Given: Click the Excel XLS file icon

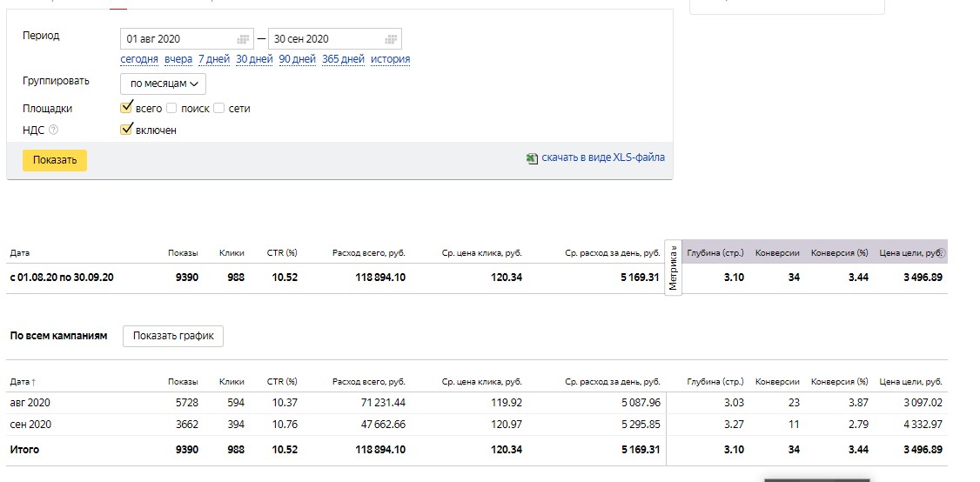Looking at the screenshot, I should coord(532,158).
